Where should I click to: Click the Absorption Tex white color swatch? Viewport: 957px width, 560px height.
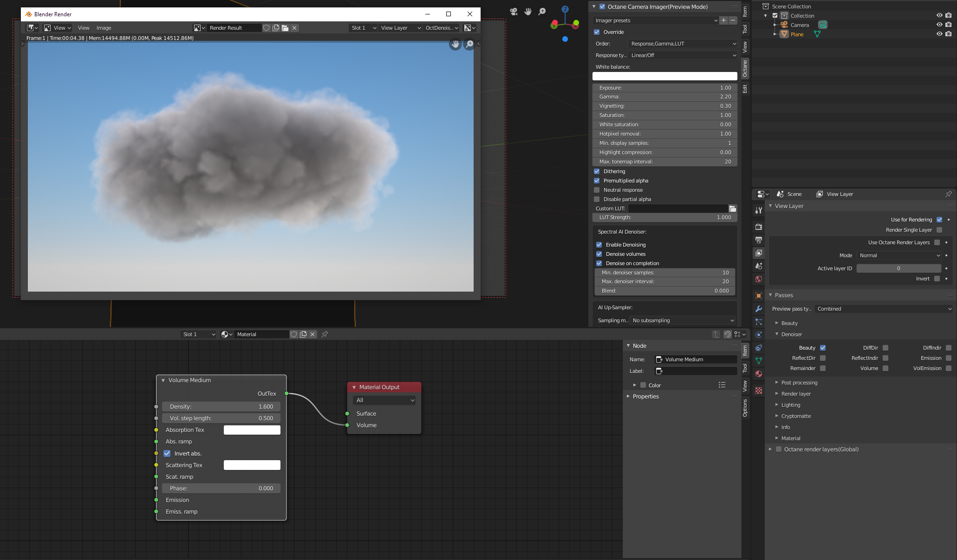[x=252, y=430]
